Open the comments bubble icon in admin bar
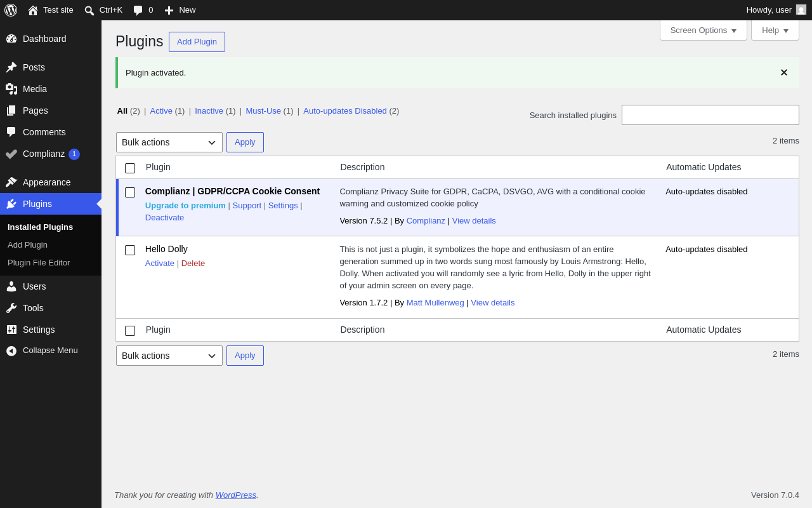Viewport: 812px width, 508px height. [138, 10]
